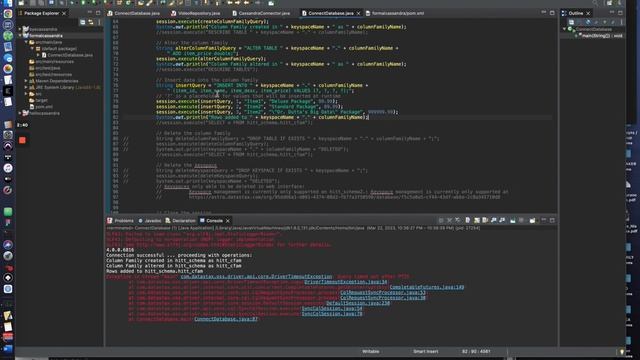The height and width of the screenshot is (360, 640).
Task: Select ConnectDatabase.java in Package Explorer
Action: pos(70,55)
